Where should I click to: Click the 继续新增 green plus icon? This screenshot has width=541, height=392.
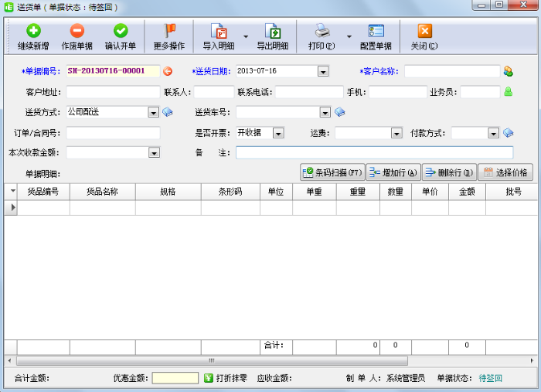(x=34, y=32)
